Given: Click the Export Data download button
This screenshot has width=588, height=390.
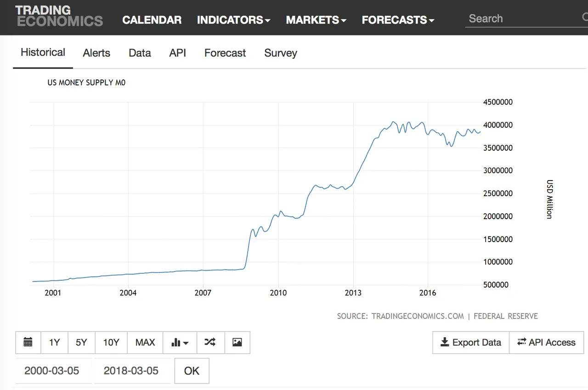Looking at the screenshot, I should pyautogui.click(x=471, y=342).
